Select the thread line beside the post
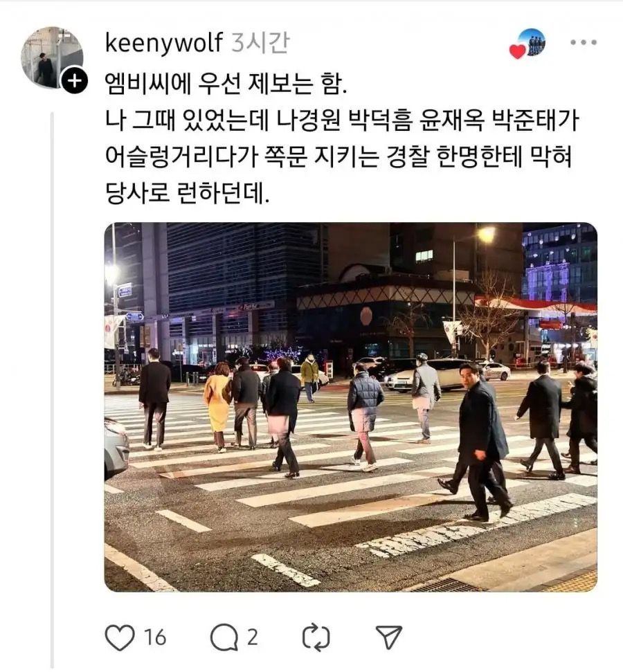Image resolution: width=623 pixels, height=672 pixels. click(x=53, y=390)
